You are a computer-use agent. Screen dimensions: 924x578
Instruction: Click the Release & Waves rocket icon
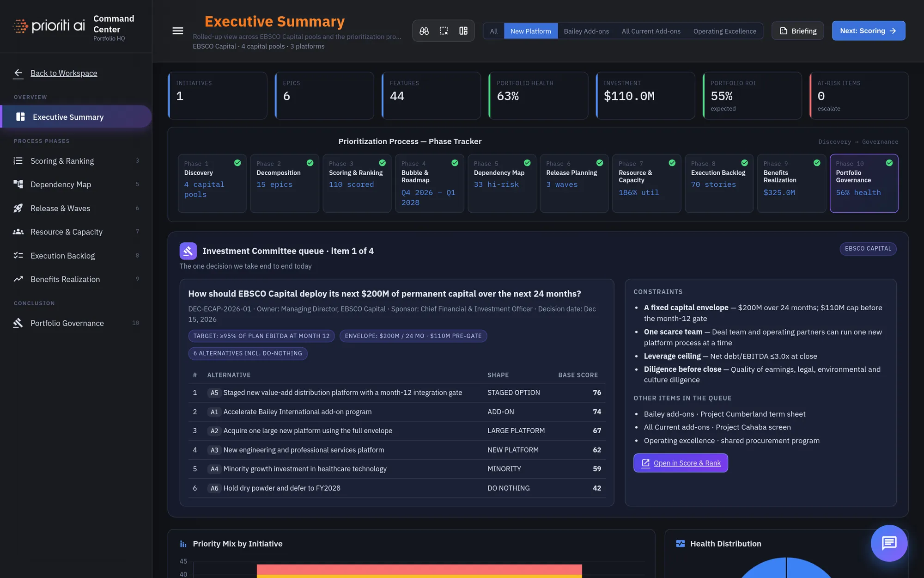tap(18, 208)
